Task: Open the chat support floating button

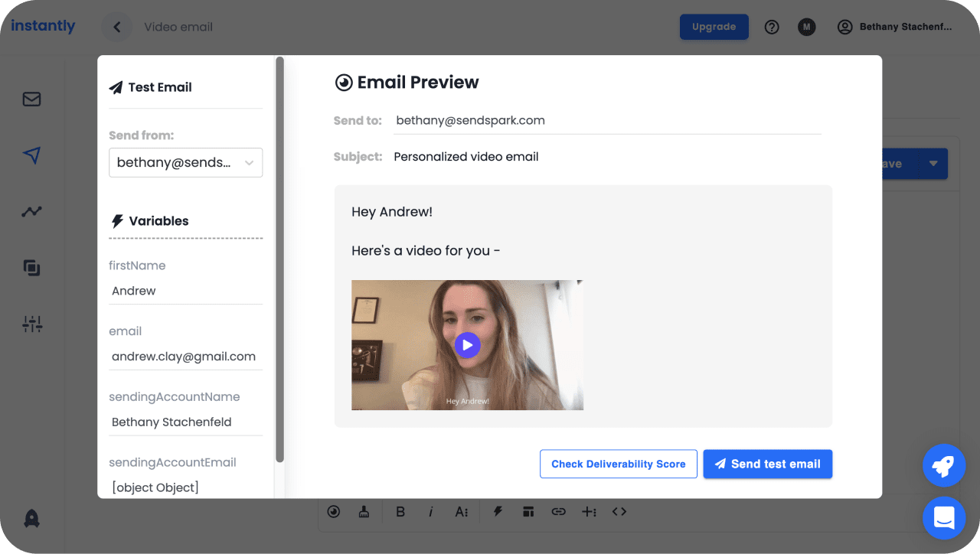Action: [x=944, y=518]
